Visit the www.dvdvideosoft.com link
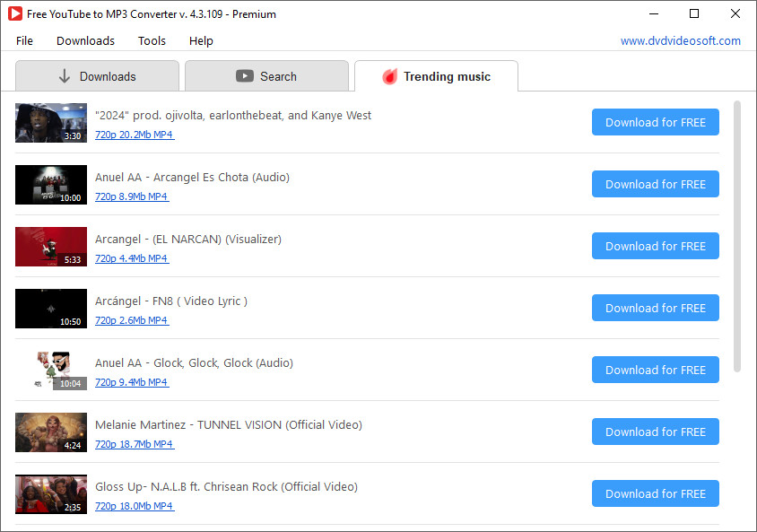The width and height of the screenshot is (757, 532). (680, 41)
